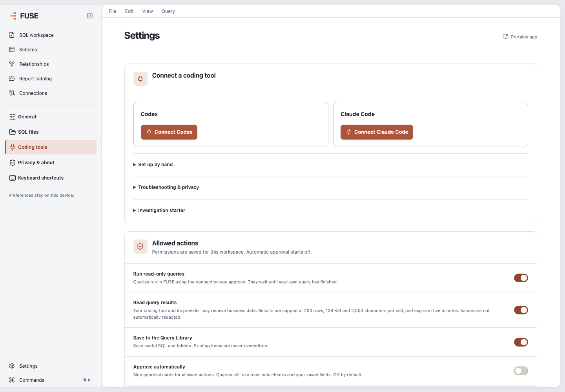Click the Keyboard shortcuts keyboard icon
This screenshot has width=565, height=392.
[x=13, y=178]
